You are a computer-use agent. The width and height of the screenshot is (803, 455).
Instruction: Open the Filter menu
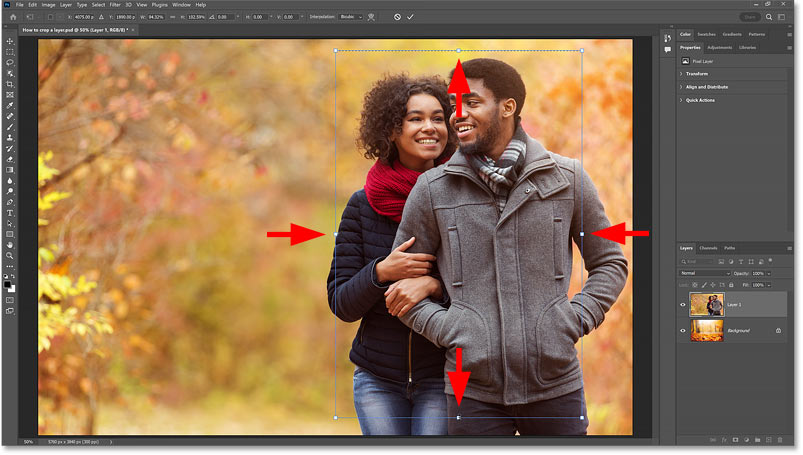pyautogui.click(x=115, y=5)
